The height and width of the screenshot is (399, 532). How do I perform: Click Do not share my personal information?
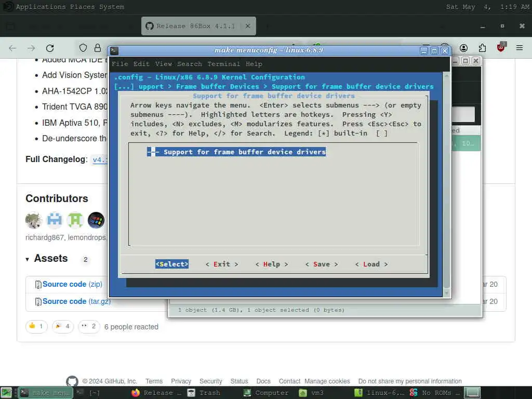coord(410,381)
